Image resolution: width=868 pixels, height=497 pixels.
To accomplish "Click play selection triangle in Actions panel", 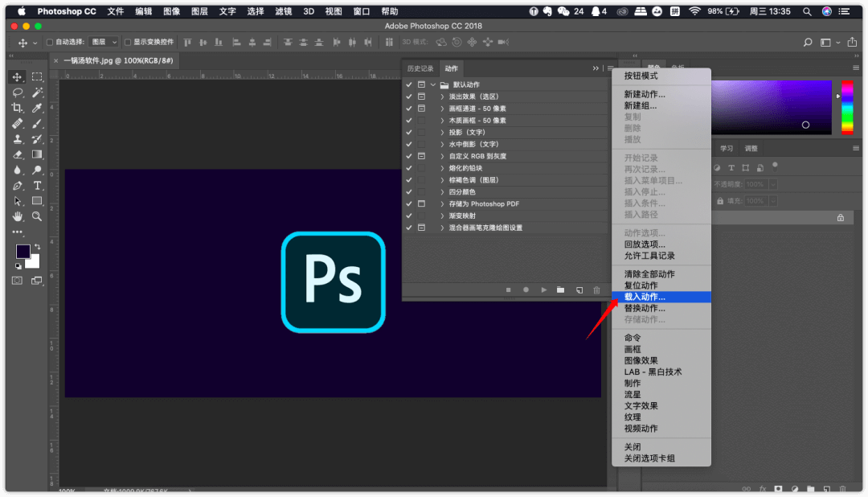I will tap(543, 290).
